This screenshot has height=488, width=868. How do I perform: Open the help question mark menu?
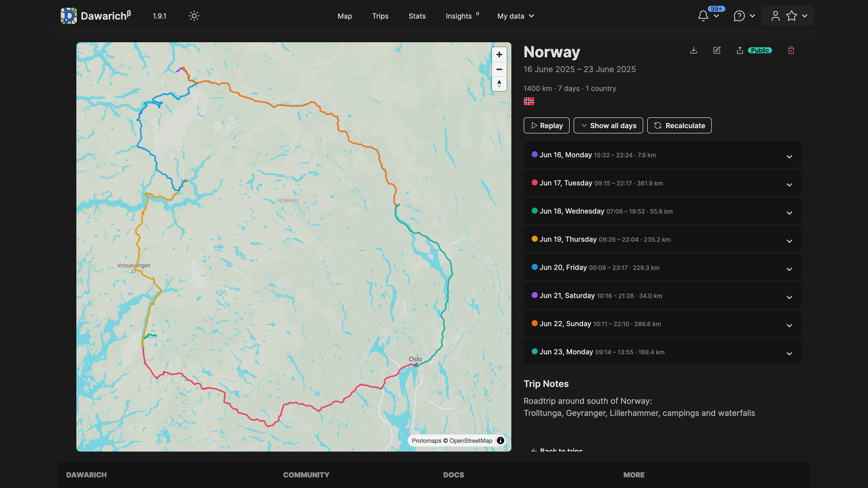[739, 16]
